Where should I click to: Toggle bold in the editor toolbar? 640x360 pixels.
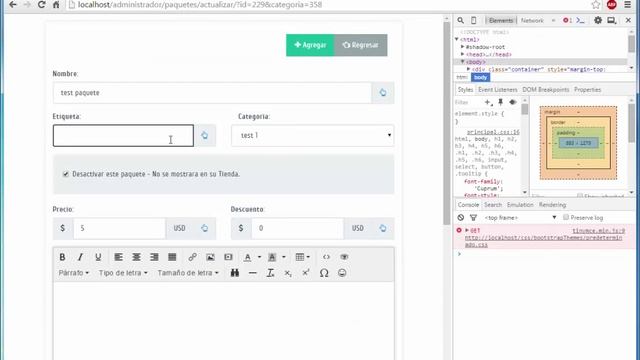coord(62,257)
